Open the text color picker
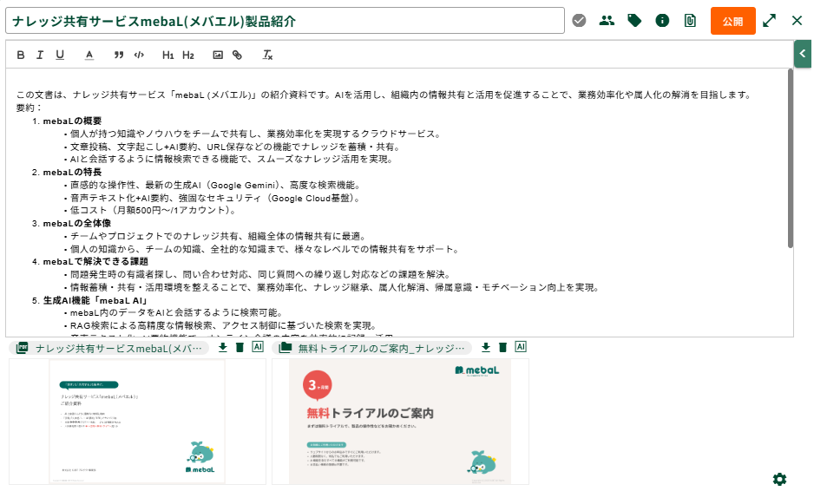The width and height of the screenshot is (814, 504). [x=89, y=55]
